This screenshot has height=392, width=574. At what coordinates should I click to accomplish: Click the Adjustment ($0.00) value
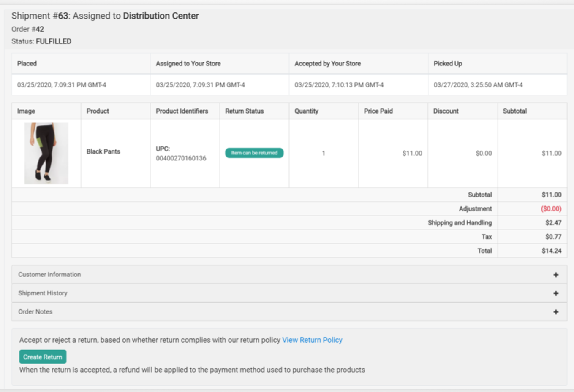click(550, 208)
